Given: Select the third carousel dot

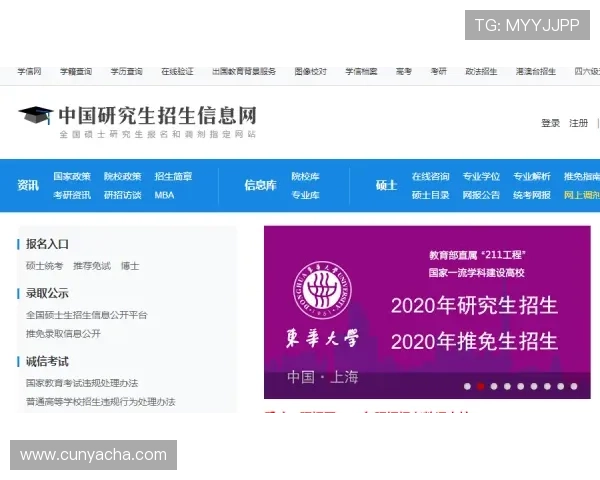Looking at the screenshot, I should (494, 387).
